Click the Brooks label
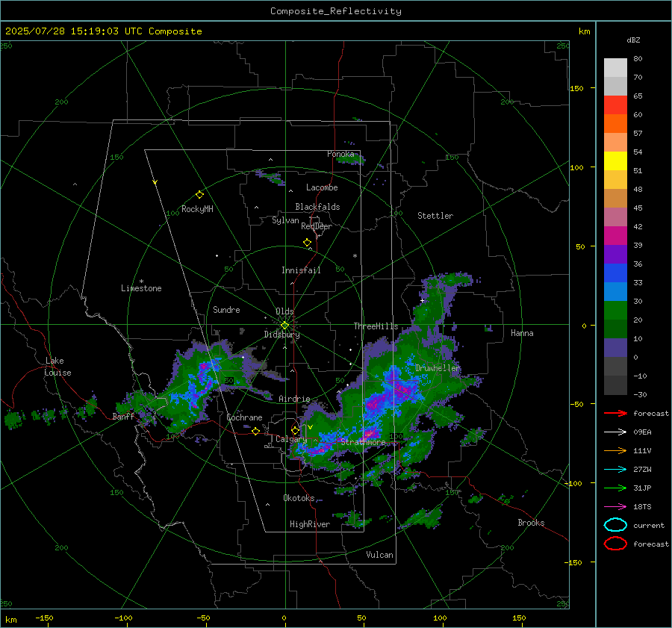The image size is (672, 628). (531, 523)
